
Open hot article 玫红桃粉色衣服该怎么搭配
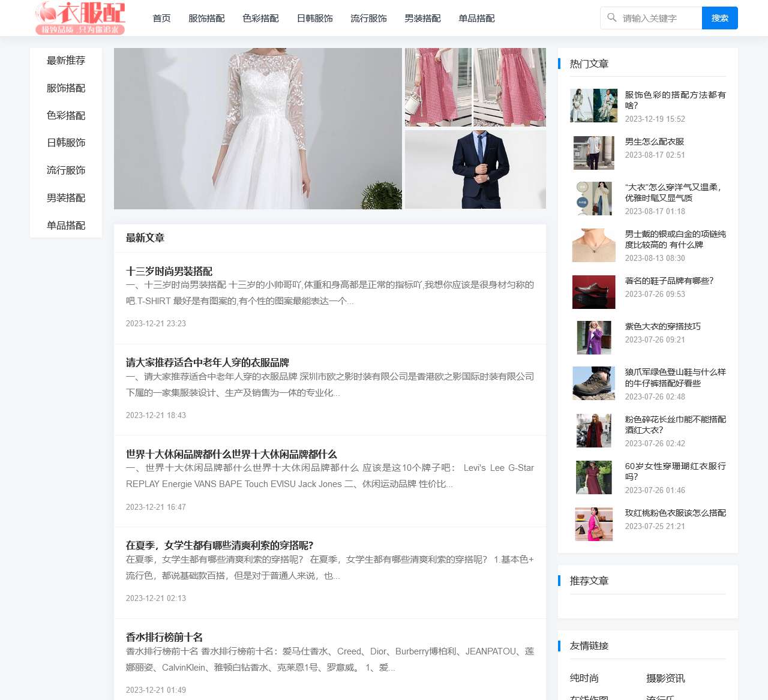[x=676, y=513]
